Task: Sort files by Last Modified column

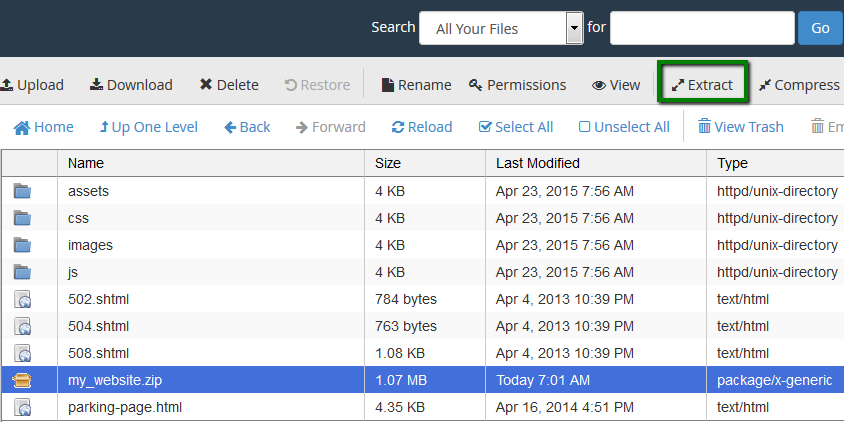Action: coord(537,163)
